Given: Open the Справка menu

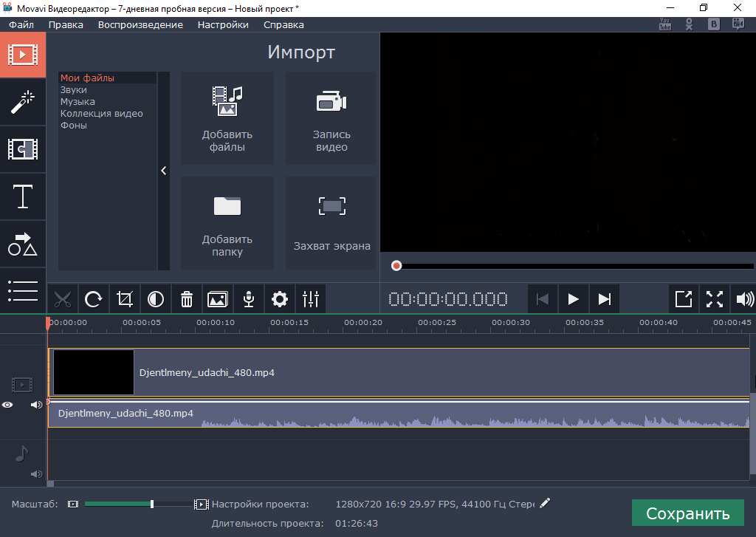Looking at the screenshot, I should pyautogui.click(x=283, y=24).
